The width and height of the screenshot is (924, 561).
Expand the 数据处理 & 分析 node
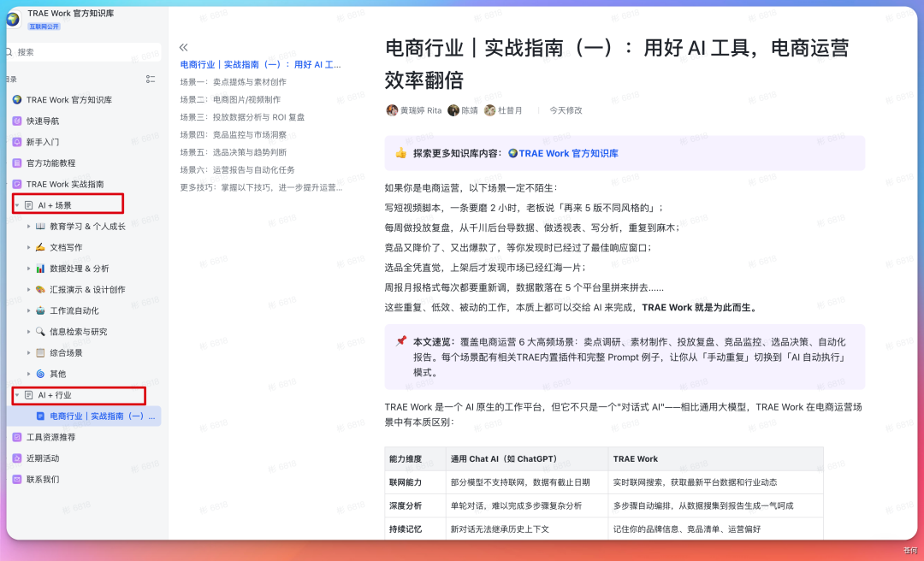(28, 269)
